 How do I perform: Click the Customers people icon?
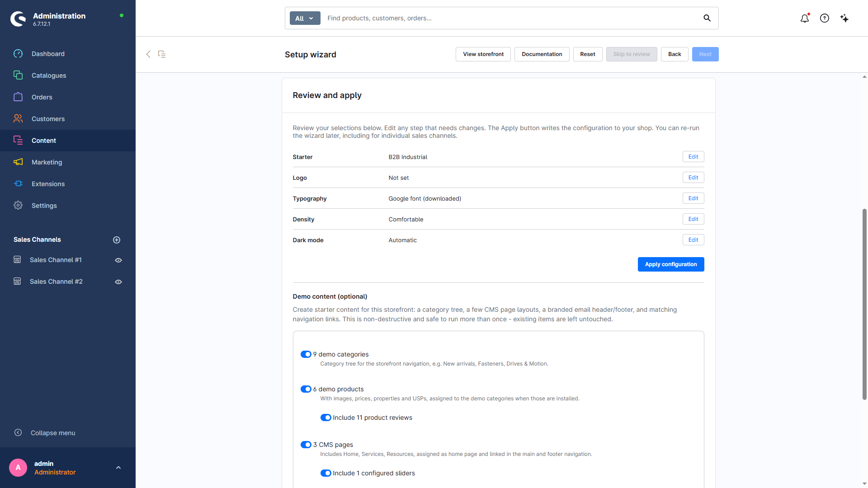click(18, 119)
